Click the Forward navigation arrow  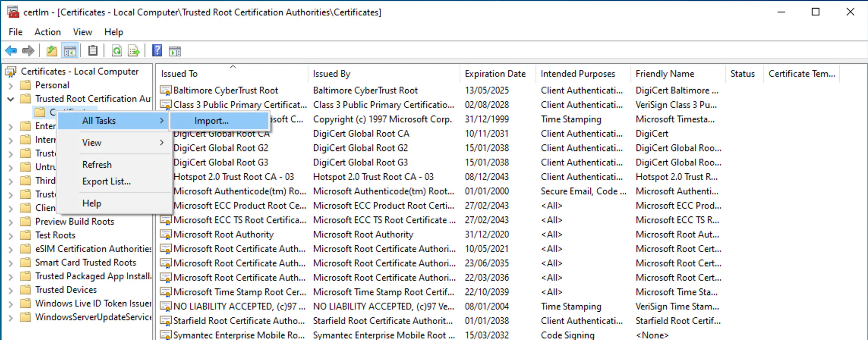click(x=28, y=50)
